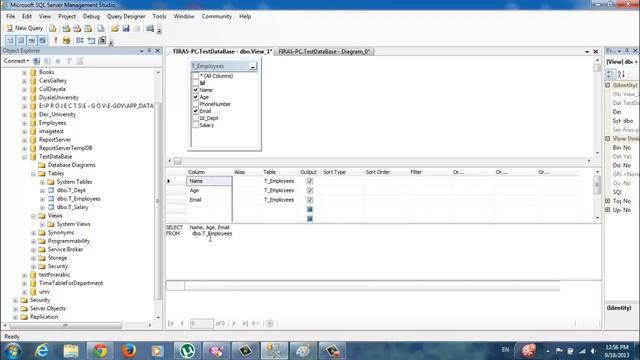
Task: Select the dbo.T_Salary table
Action: point(72,207)
